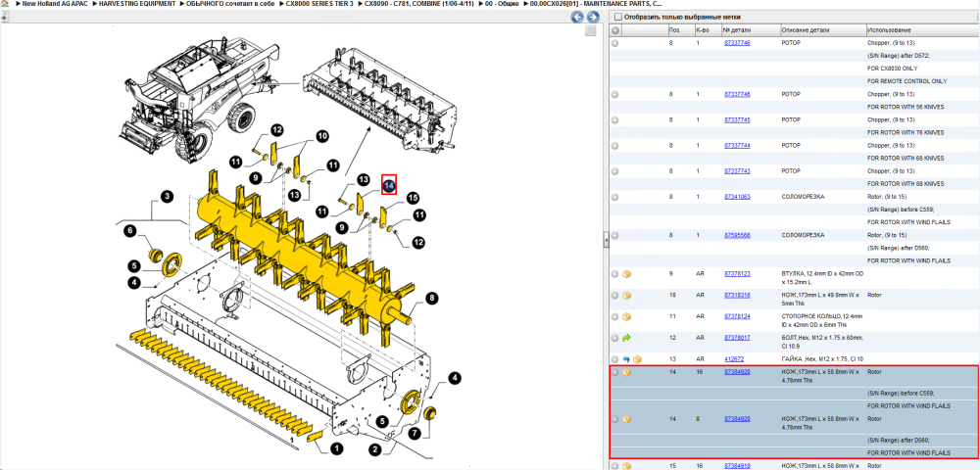Viewport: 980px width, 470px height.
Task: Select callout 3 on the diagram
Action: pos(167,197)
